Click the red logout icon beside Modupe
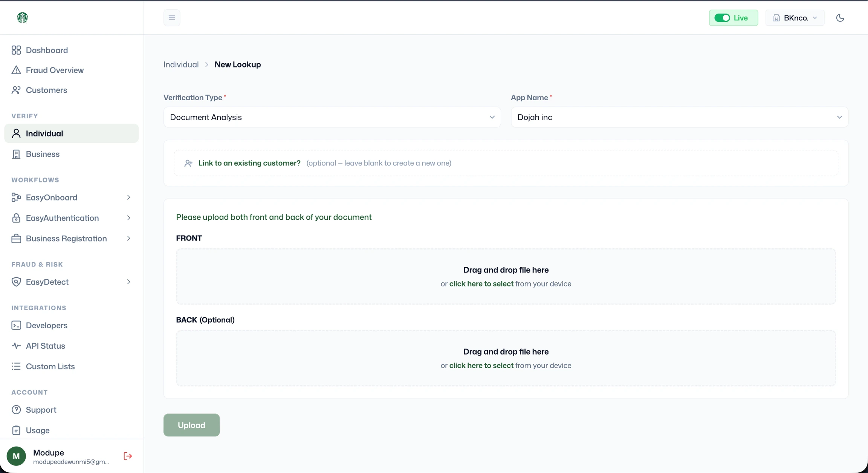868x473 pixels. tap(128, 456)
